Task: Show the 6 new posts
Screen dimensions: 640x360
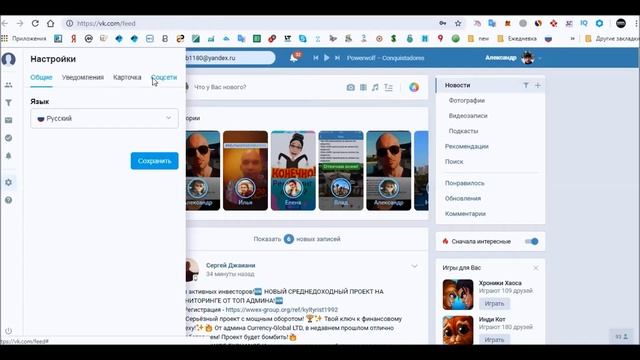Action: click(x=297, y=239)
